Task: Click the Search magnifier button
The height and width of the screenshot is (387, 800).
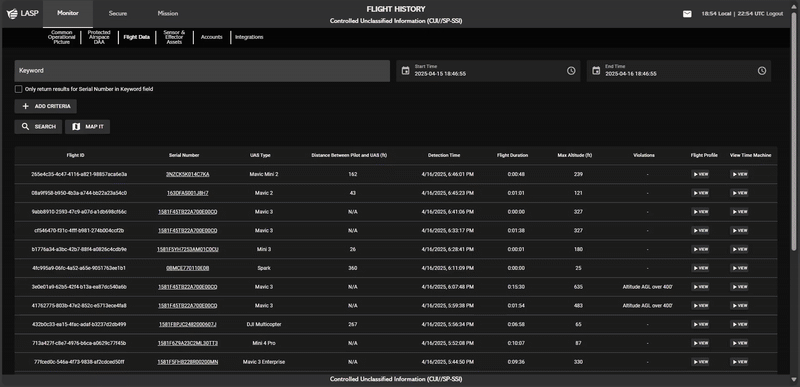Action: click(x=38, y=126)
